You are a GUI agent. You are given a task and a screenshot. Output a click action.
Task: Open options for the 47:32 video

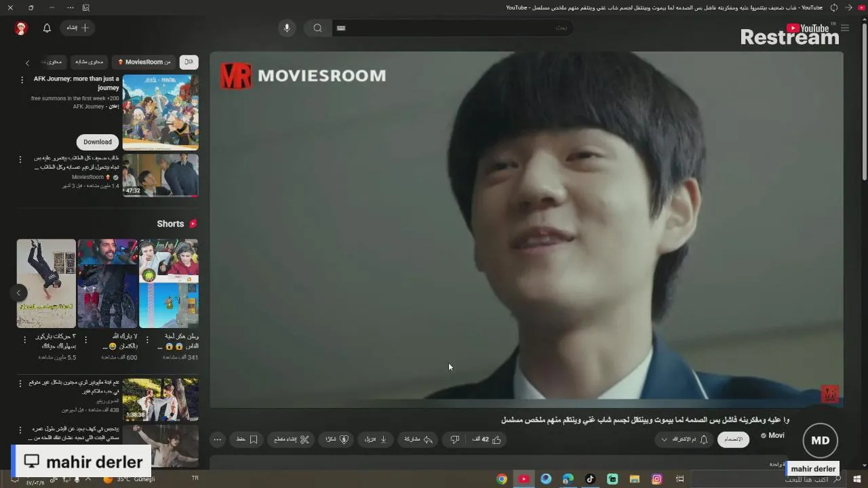click(20, 159)
